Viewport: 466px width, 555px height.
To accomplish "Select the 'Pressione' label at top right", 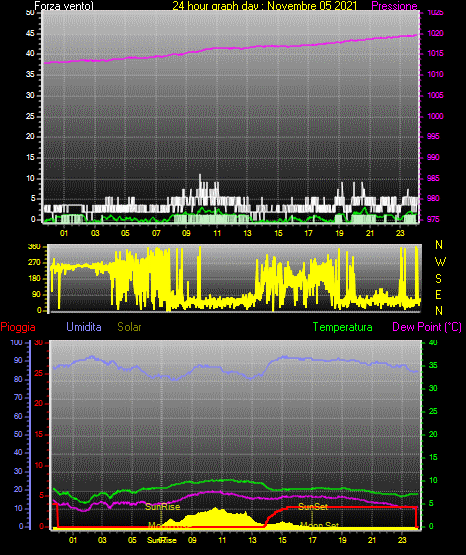I will [394, 6].
